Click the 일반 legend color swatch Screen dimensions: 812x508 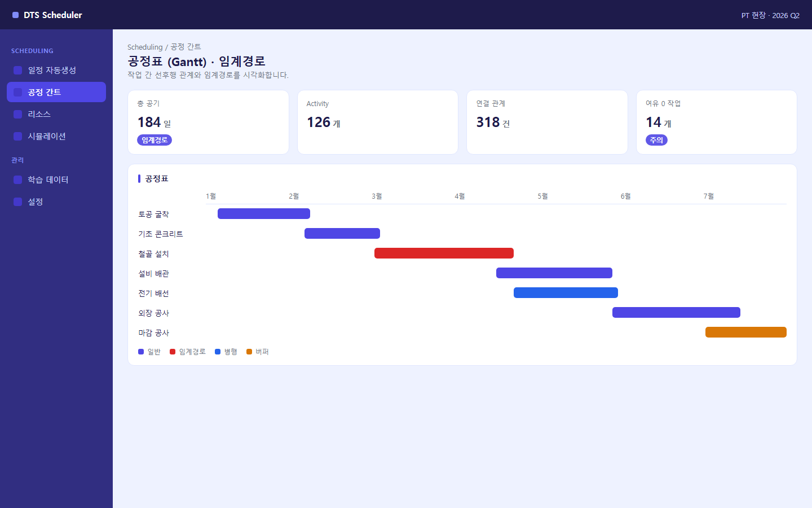(141, 352)
